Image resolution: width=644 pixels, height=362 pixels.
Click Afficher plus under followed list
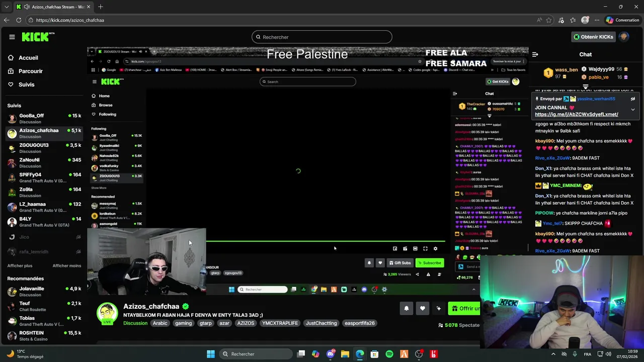[x=20, y=266]
